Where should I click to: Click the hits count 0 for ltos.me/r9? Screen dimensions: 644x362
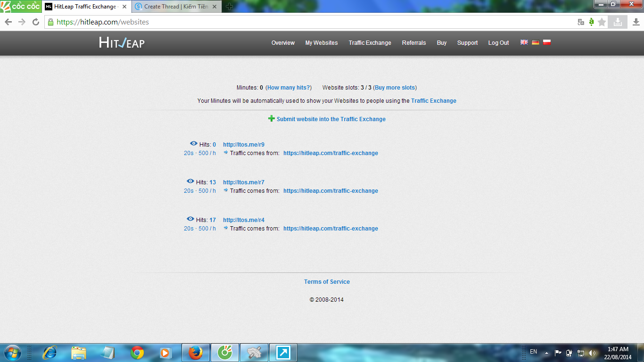tap(214, 145)
